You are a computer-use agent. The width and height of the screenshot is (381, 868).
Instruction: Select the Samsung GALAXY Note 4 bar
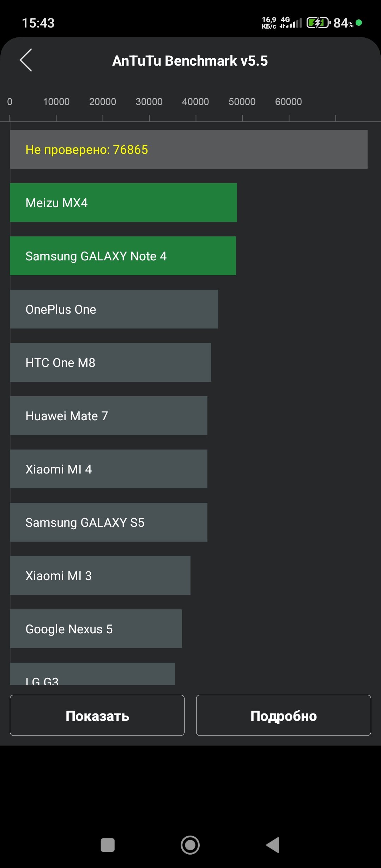123,256
